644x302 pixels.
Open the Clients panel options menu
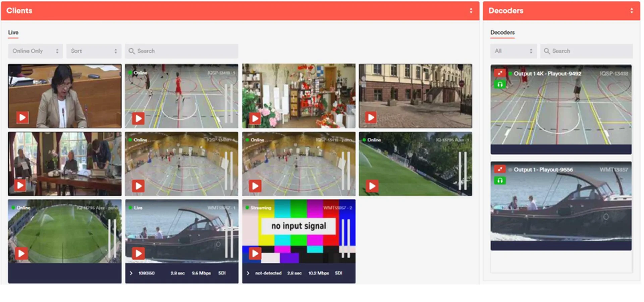(471, 11)
